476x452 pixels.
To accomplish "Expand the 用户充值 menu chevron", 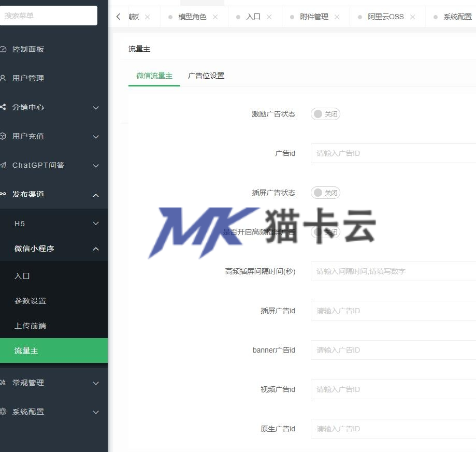I will coord(96,137).
